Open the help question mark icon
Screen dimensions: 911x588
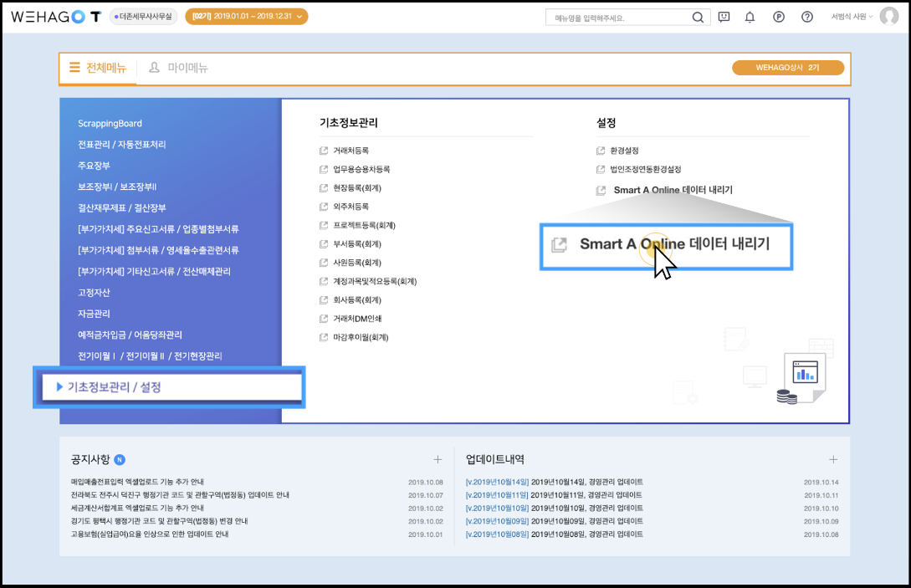tap(807, 18)
